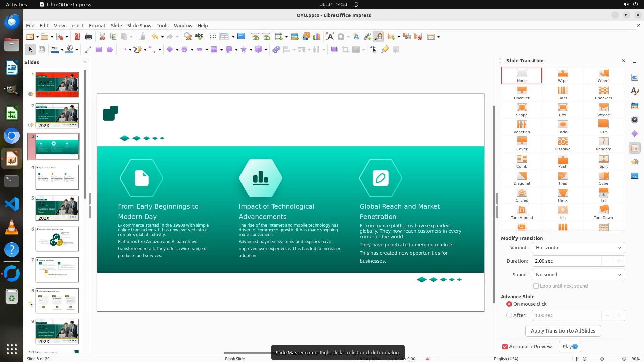Adjust the zoom slider in status bar

602,359
